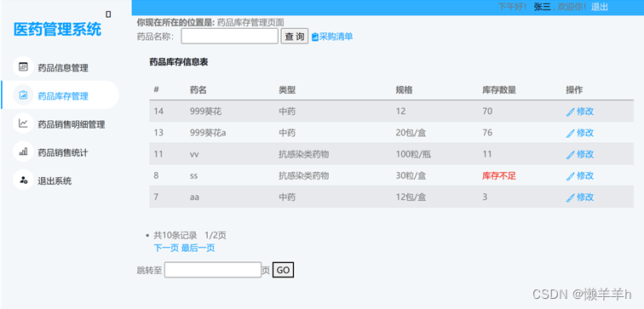Open the 采购清单 link
Viewport: 644px width, 309px height.
336,37
